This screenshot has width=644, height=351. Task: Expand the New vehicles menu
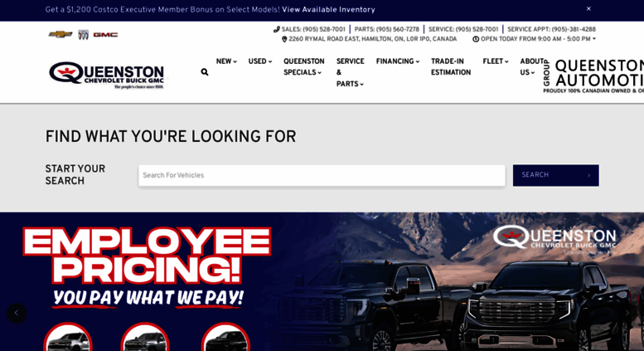[226, 61]
